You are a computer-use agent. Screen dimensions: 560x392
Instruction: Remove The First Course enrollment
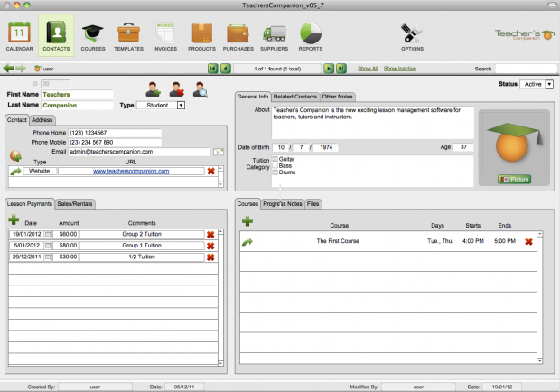[528, 242]
